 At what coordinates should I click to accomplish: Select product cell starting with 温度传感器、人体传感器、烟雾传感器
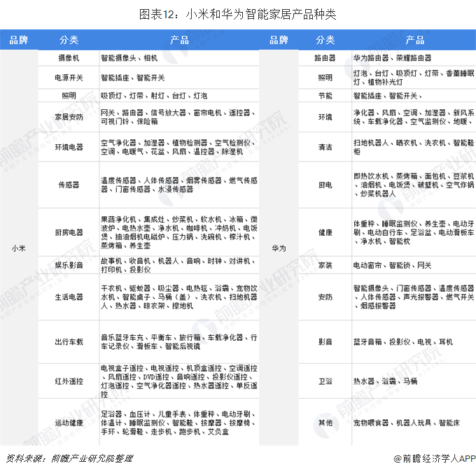(x=179, y=185)
